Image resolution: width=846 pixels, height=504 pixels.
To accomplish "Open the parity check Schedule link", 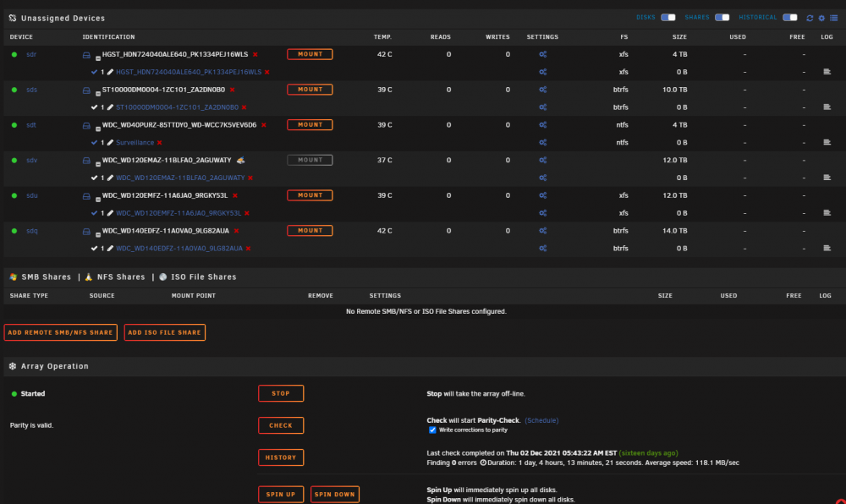I will point(541,420).
